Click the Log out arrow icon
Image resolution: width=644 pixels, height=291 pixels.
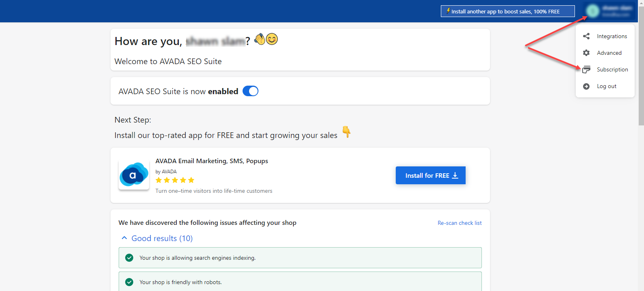pyautogui.click(x=586, y=86)
